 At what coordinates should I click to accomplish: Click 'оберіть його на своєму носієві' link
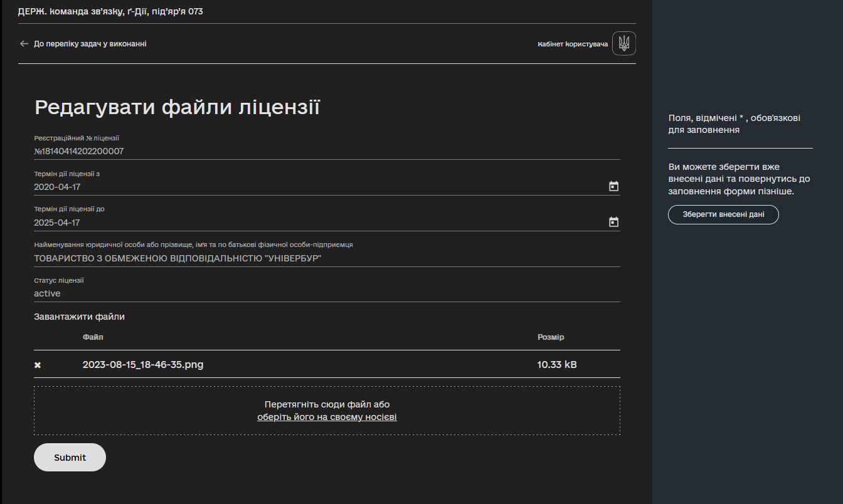327,417
